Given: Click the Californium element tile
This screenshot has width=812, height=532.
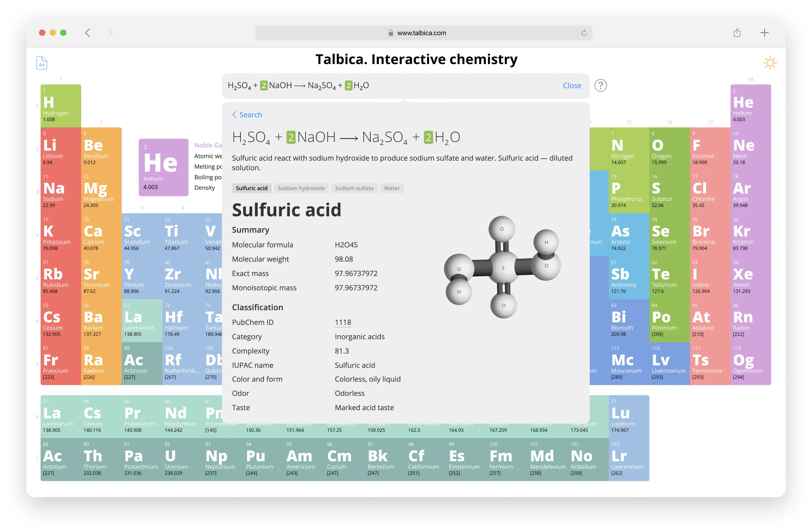Looking at the screenshot, I should [x=426, y=460].
